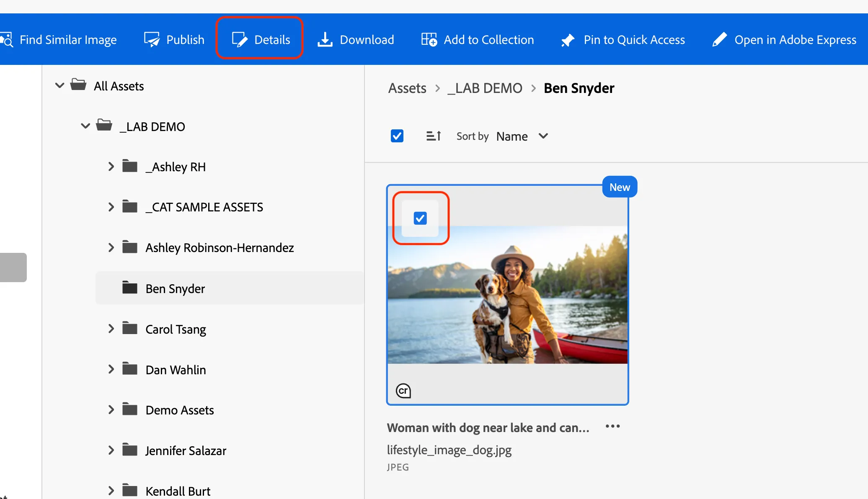Screen dimensions: 868x499
Task: Select the Carol Tsang folder icon
Action: [x=130, y=328]
